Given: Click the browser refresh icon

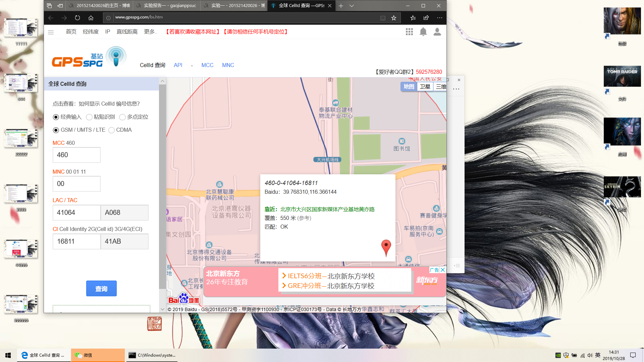Looking at the screenshot, I should [77, 18].
